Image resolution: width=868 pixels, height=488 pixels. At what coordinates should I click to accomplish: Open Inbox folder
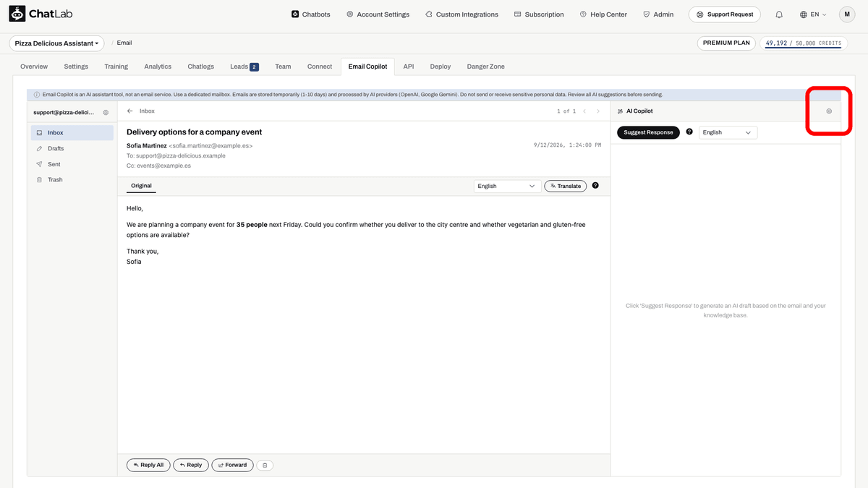tap(72, 133)
